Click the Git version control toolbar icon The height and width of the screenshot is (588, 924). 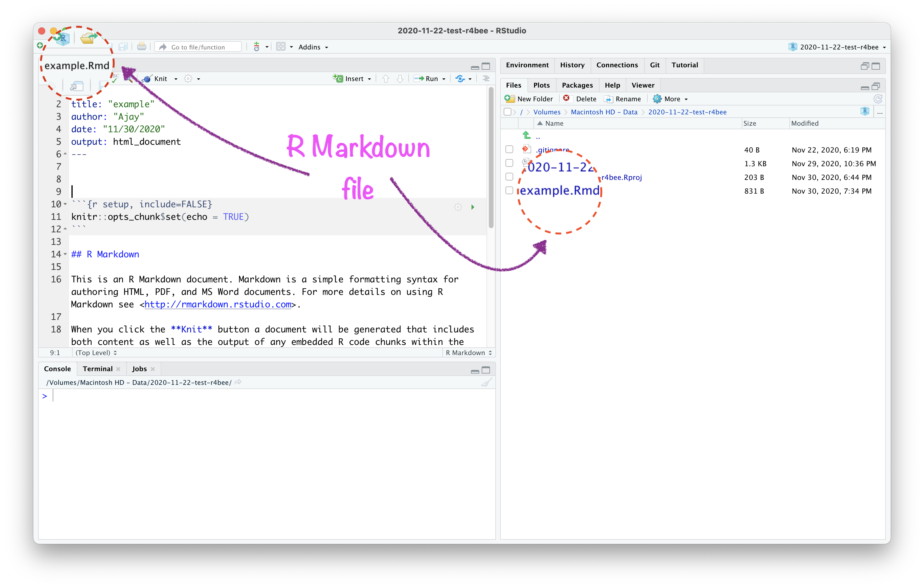tap(257, 47)
